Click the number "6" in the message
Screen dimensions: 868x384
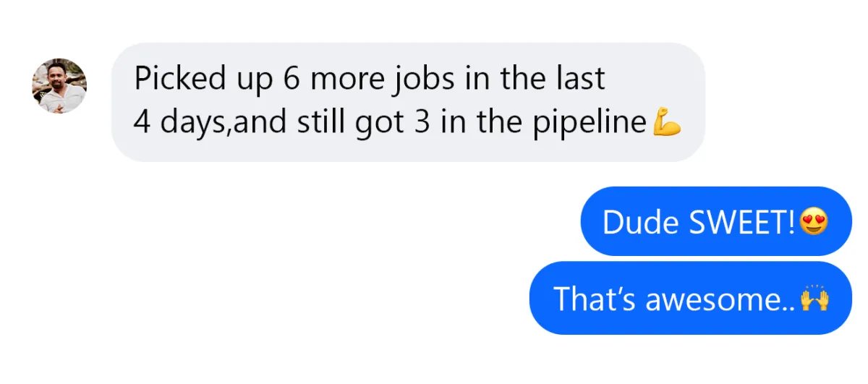[291, 79]
